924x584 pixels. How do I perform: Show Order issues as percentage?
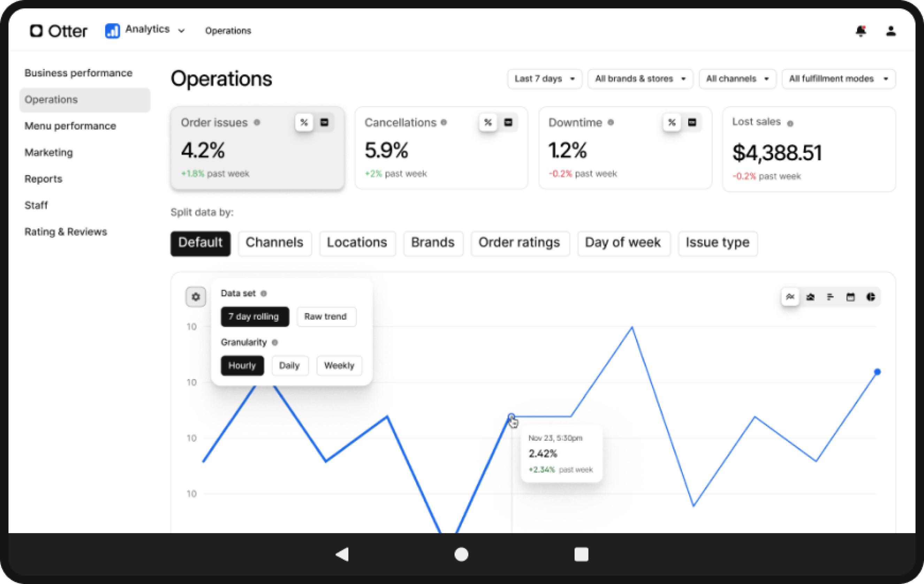(304, 122)
